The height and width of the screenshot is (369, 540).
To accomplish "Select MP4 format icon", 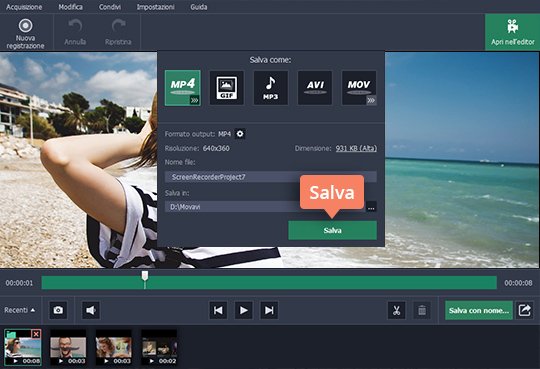I will click(183, 88).
